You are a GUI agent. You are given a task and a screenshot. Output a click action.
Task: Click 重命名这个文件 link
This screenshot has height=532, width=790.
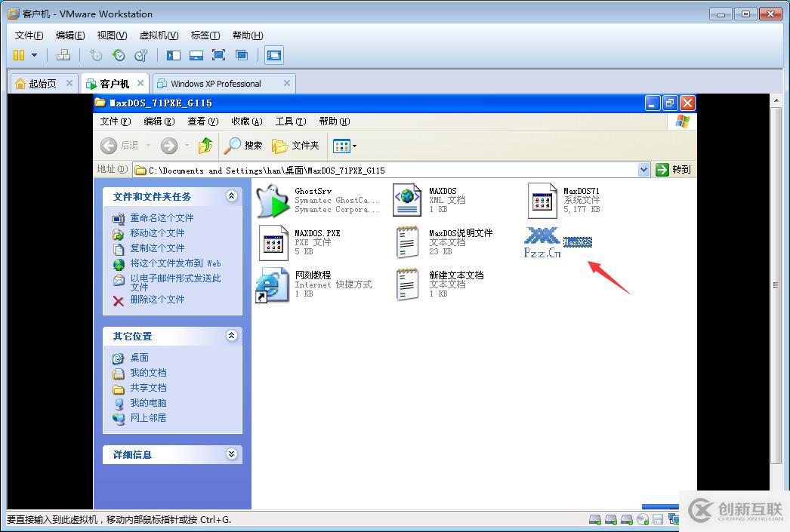[x=162, y=218]
